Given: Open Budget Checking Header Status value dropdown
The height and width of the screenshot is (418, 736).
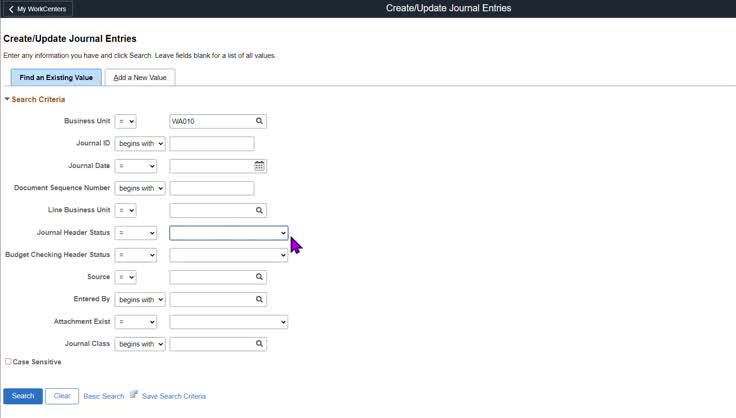Looking at the screenshot, I should tap(229, 255).
